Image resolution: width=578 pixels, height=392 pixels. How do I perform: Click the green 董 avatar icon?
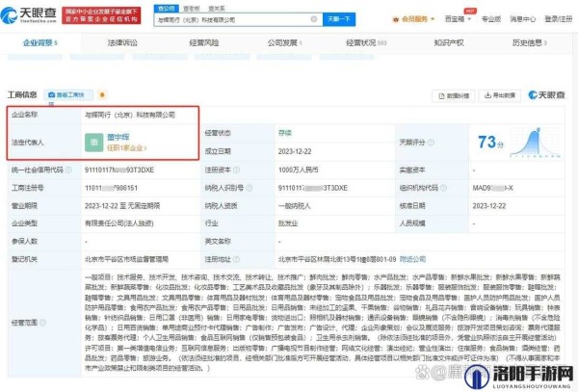pos(94,143)
